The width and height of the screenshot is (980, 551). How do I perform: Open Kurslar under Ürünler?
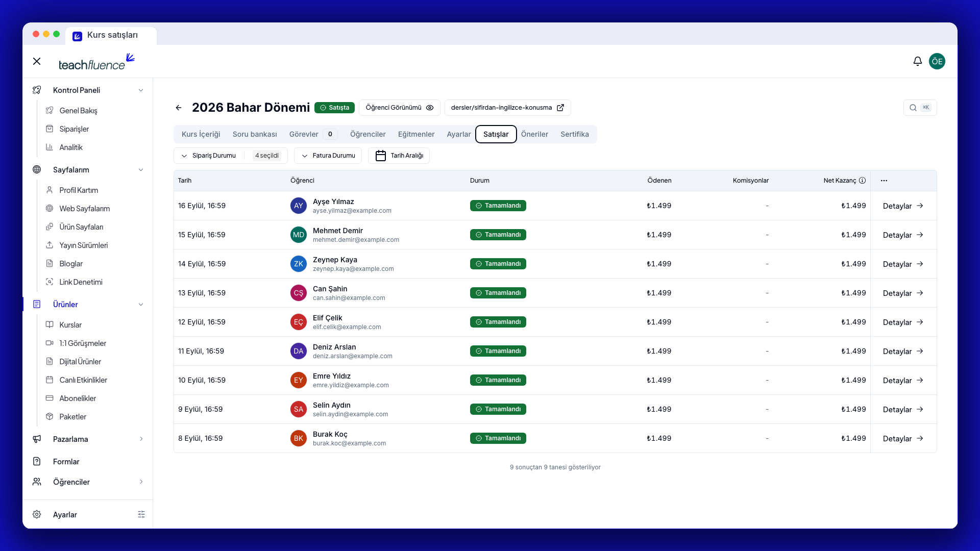[x=70, y=325]
